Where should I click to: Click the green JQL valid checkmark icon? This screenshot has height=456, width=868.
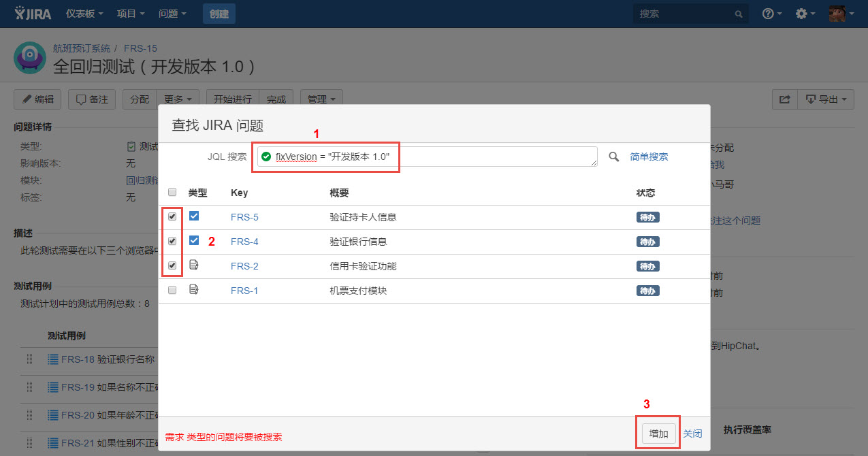(x=266, y=157)
